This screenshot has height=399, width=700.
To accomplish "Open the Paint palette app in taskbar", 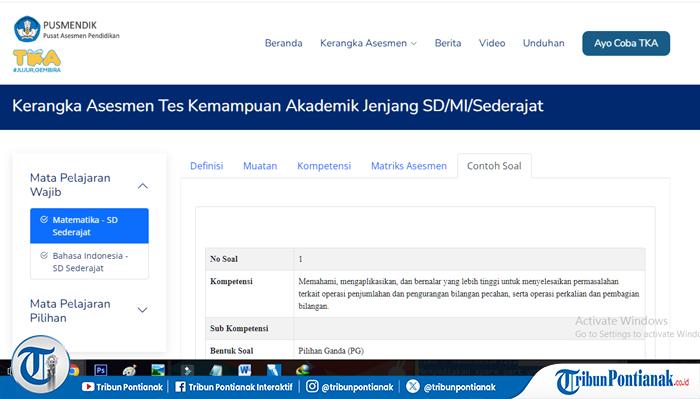I will 129,370.
